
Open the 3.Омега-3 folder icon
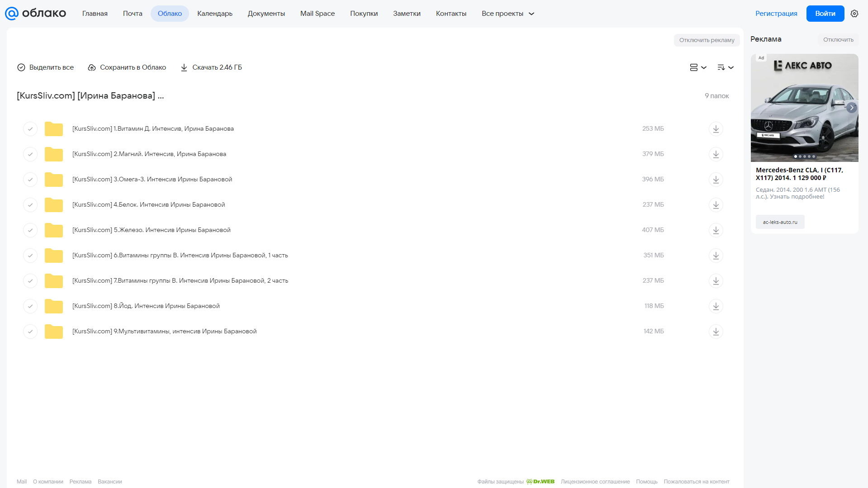pyautogui.click(x=54, y=180)
